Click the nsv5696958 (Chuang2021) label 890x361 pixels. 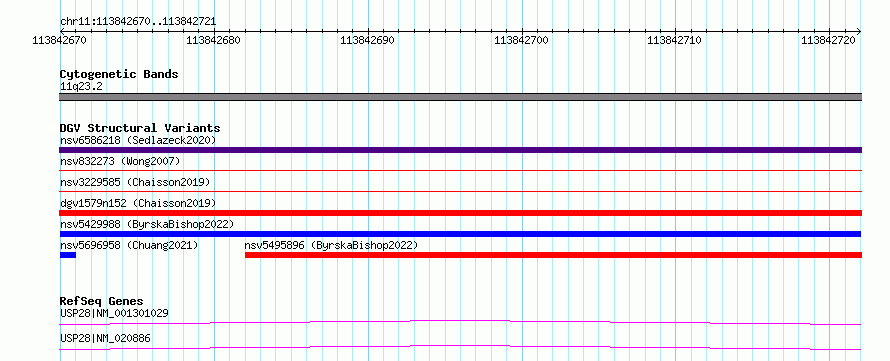[129, 245]
